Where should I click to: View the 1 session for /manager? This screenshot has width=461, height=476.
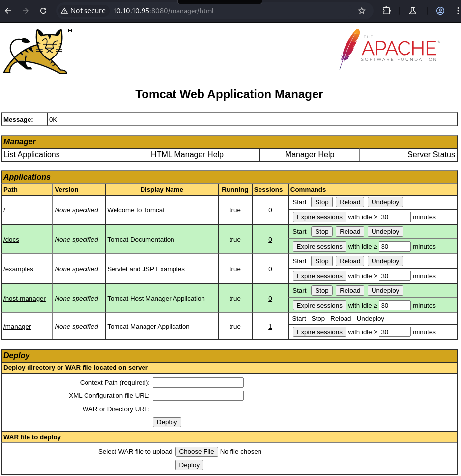(x=270, y=326)
